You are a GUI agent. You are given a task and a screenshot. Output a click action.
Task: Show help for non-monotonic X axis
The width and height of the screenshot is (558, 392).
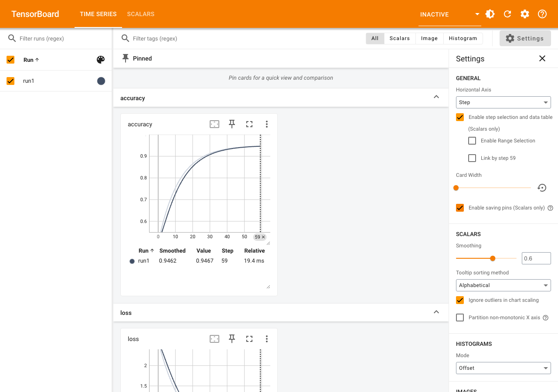coord(545,318)
